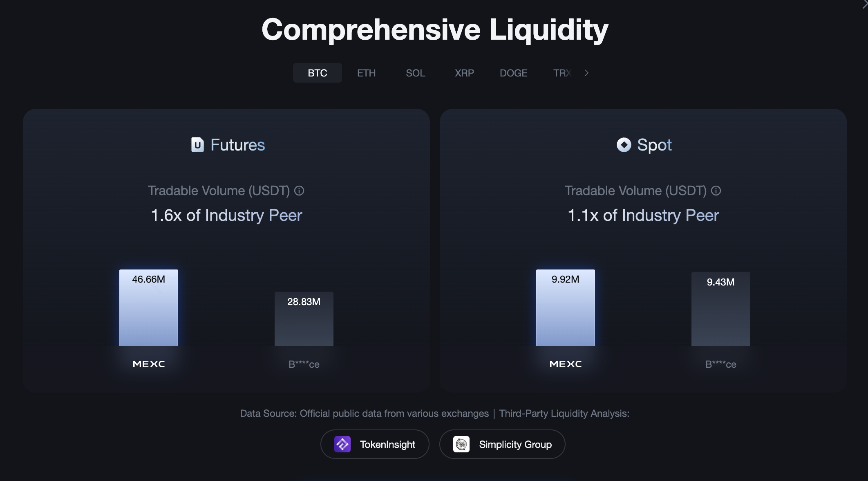Open the DOGE tab
Screen dimensions: 868x481
click(513, 73)
